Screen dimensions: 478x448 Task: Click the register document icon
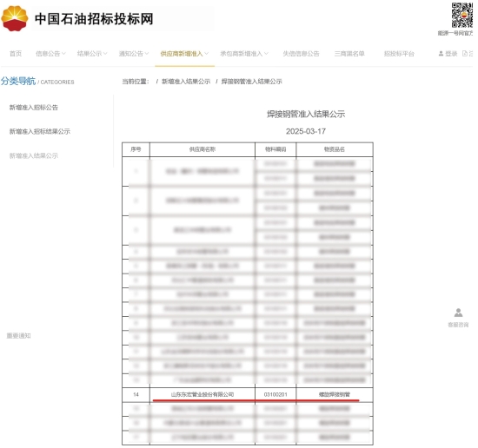(465, 54)
